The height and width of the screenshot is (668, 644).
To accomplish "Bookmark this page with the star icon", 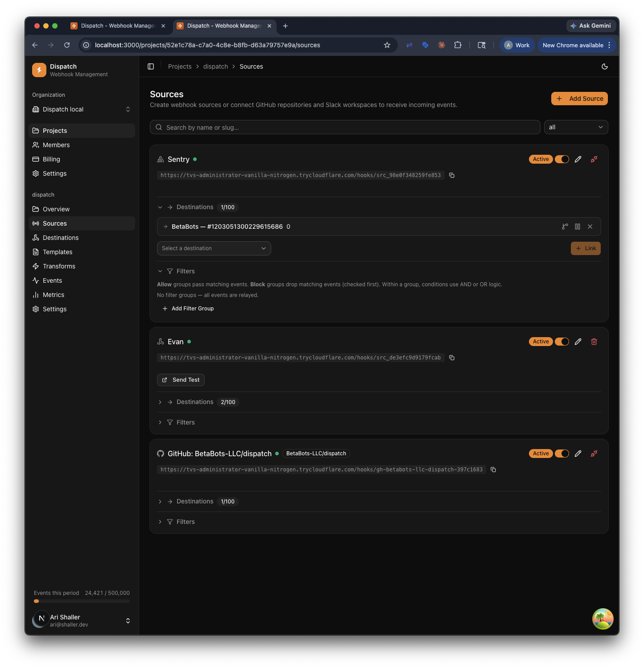I will click(387, 45).
